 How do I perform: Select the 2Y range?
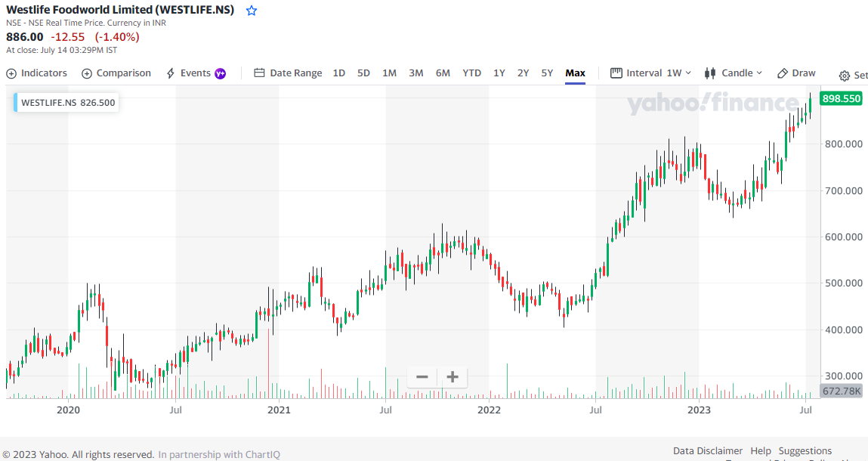523,73
